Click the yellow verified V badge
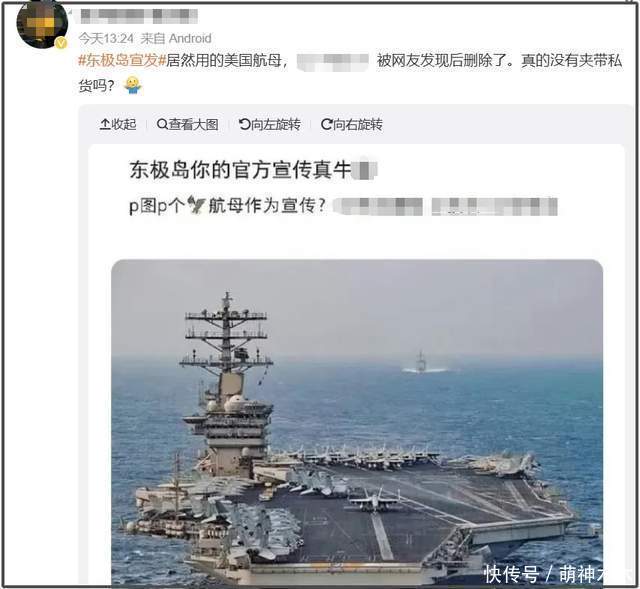The height and width of the screenshot is (589, 640). pyautogui.click(x=61, y=43)
